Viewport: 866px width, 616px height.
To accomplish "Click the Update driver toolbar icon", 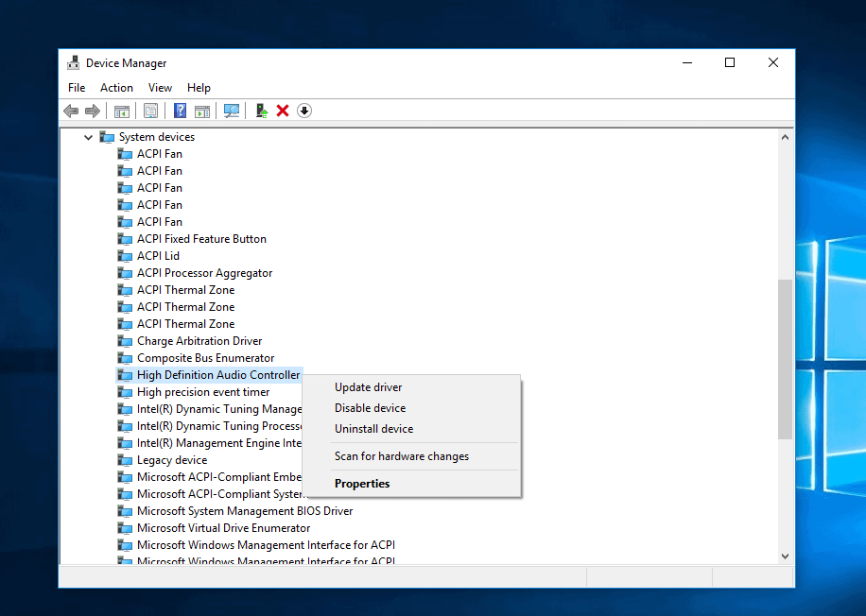I will point(261,111).
